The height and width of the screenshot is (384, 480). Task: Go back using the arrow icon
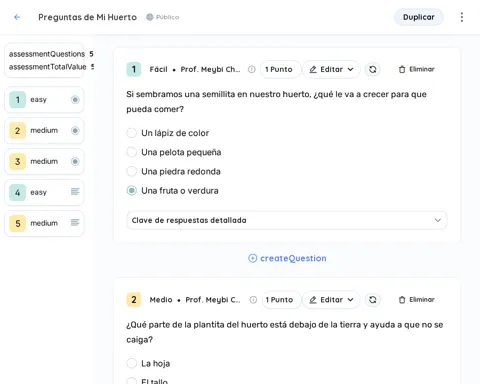(17, 17)
